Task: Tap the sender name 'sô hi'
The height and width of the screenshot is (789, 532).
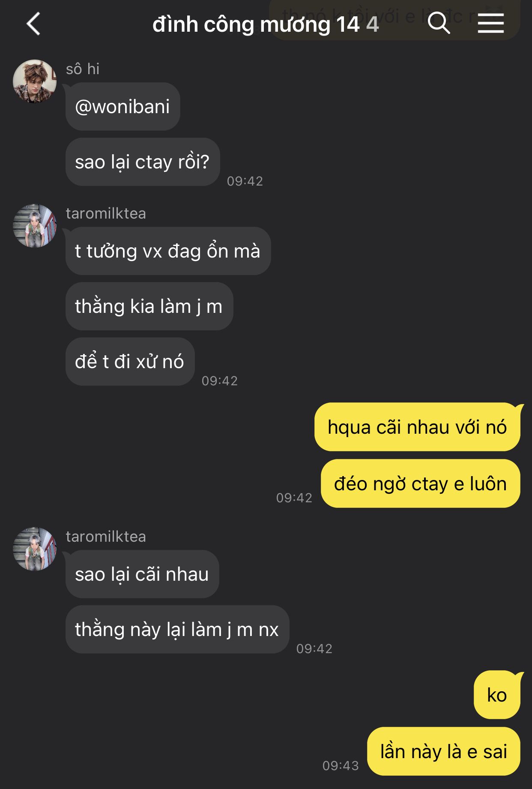Action: click(83, 69)
